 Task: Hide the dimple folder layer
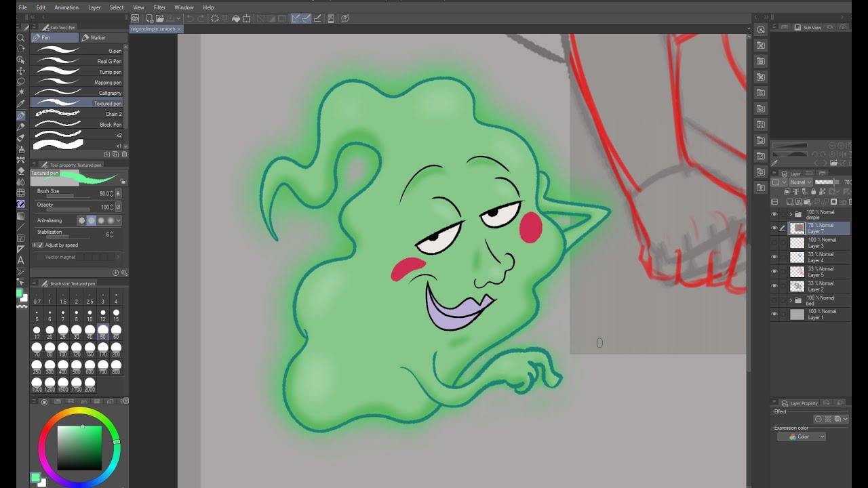pyautogui.click(x=774, y=214)
